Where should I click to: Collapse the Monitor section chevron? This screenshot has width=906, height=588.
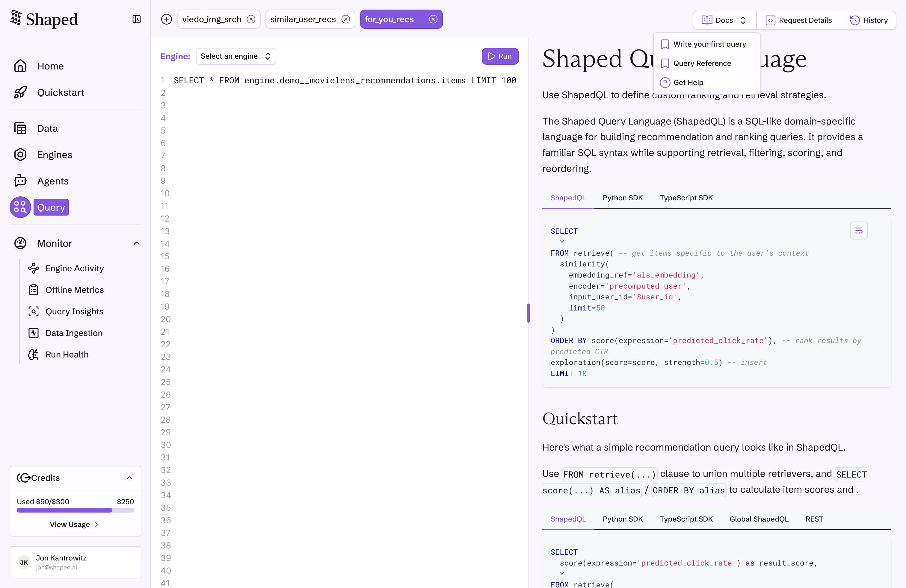click(137, 243)
